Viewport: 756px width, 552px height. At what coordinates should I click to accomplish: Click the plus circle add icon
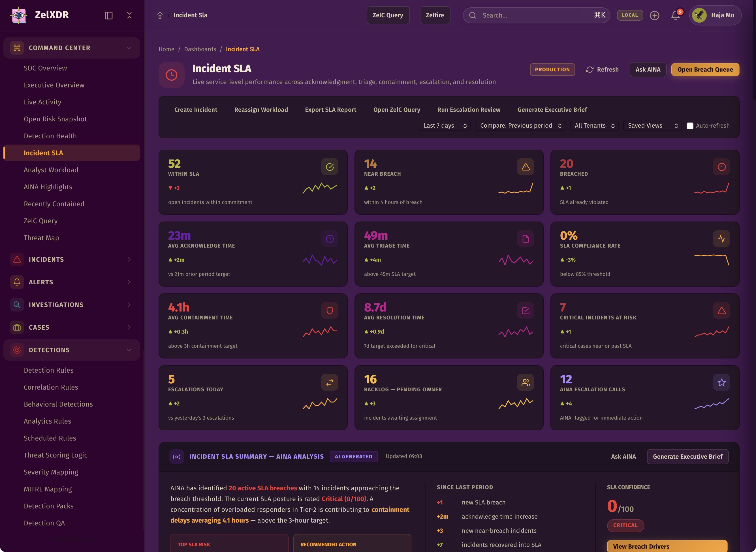[654, 15]
